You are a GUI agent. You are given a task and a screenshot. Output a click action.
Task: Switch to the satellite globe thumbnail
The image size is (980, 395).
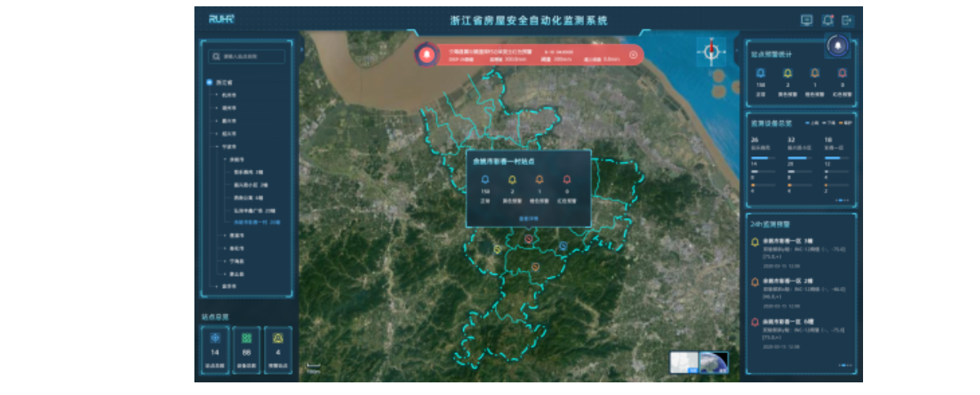(714, 362)
